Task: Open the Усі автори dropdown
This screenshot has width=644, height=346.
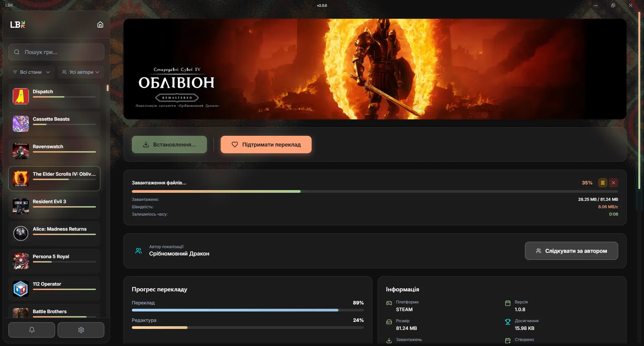Action: (x=80, y=72)
